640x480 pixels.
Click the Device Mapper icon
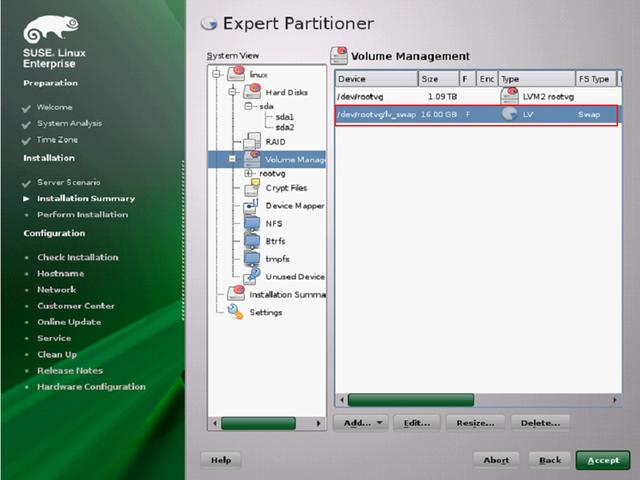pyautogui.click(x=251, y=206)
